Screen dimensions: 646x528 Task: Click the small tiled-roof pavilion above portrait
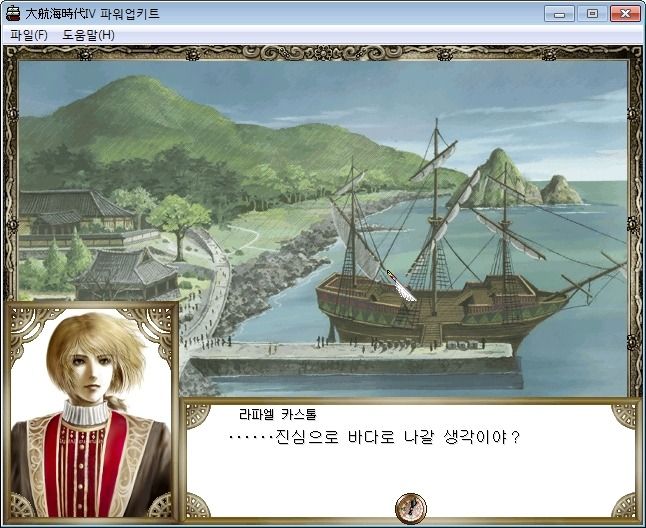(x=128, y=274)
